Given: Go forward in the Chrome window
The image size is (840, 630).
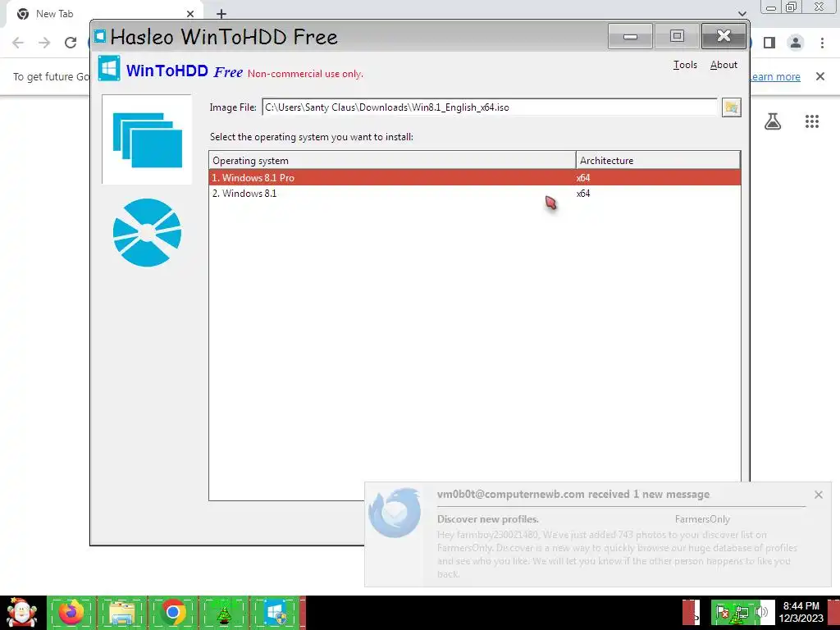Looking at the screenshot, I should pyautogui.click(x=44, y=43).
